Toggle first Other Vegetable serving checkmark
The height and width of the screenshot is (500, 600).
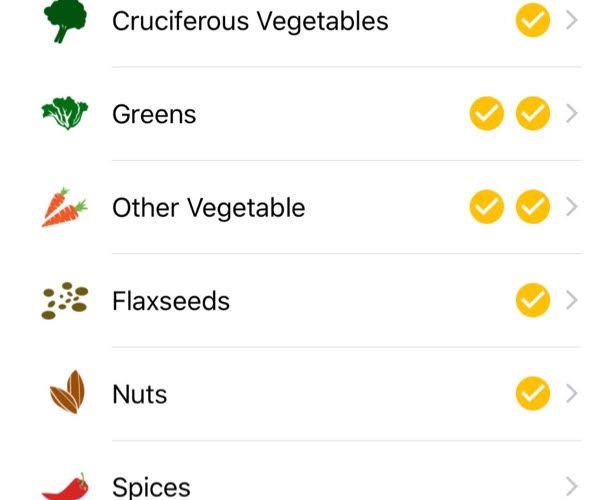487,207
